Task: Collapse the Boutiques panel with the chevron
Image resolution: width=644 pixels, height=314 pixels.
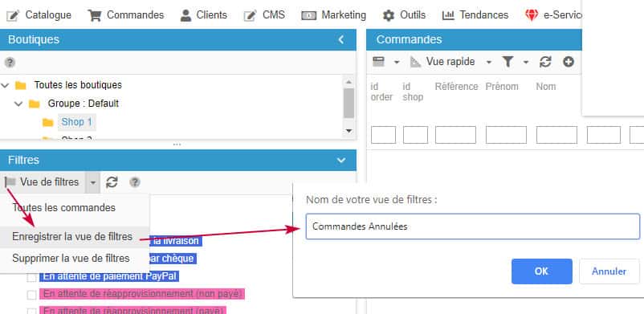Action: click(341, 39)
